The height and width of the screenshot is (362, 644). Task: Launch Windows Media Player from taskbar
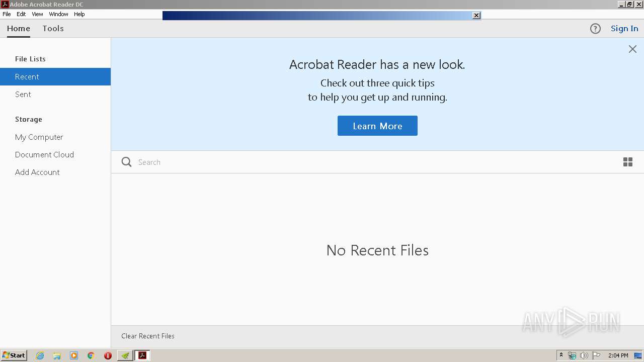(x=74, y=355)
